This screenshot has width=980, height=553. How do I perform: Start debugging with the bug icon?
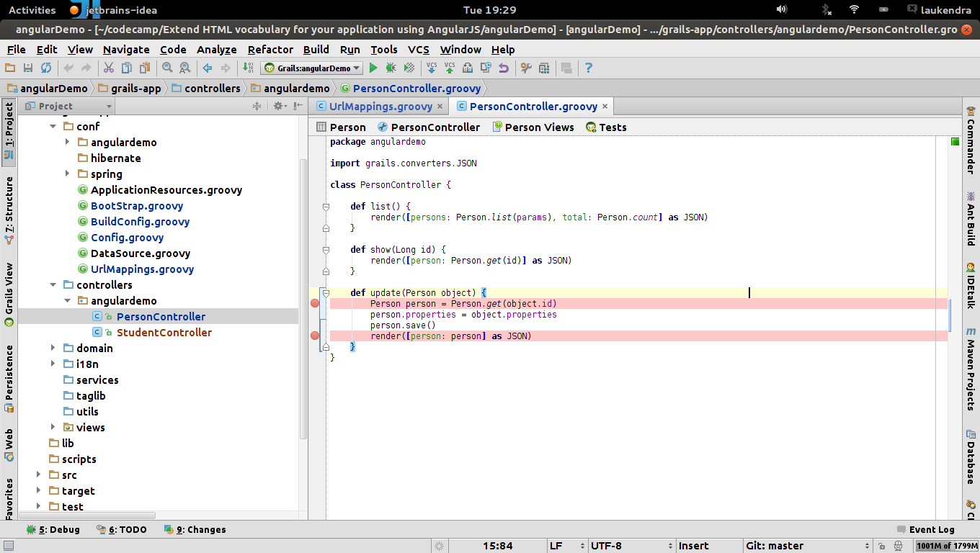(x=391, y=68)
